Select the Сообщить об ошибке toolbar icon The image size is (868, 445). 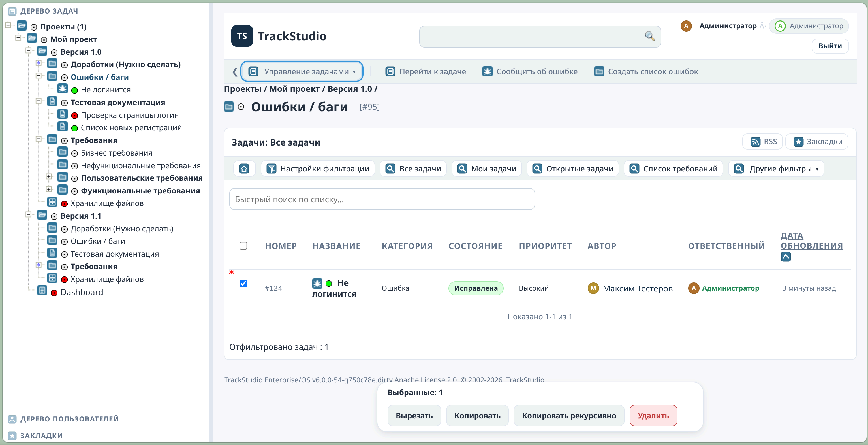tap(487, 71)
